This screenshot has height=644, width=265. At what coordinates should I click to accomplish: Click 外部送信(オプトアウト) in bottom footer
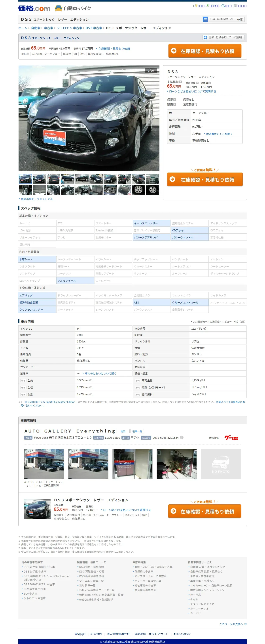151,634
